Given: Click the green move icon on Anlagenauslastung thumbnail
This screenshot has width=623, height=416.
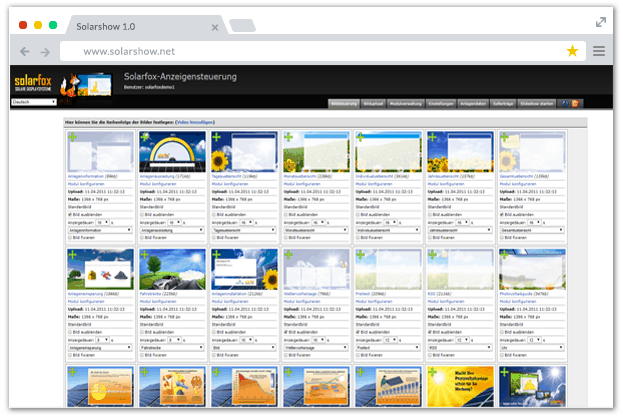Looking at the screenshot, I should [x=144, y=137].
